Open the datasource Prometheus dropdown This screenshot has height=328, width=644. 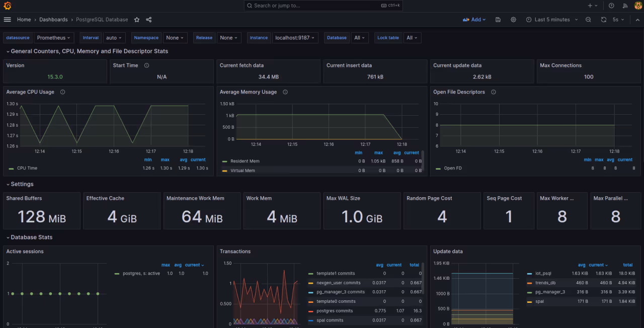[54, 38]
